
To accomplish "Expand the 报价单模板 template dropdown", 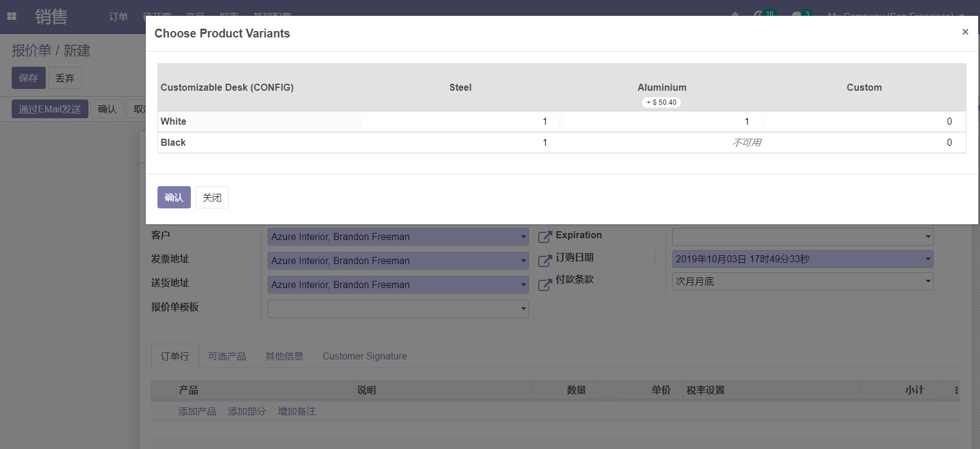I will pos(523,309).
